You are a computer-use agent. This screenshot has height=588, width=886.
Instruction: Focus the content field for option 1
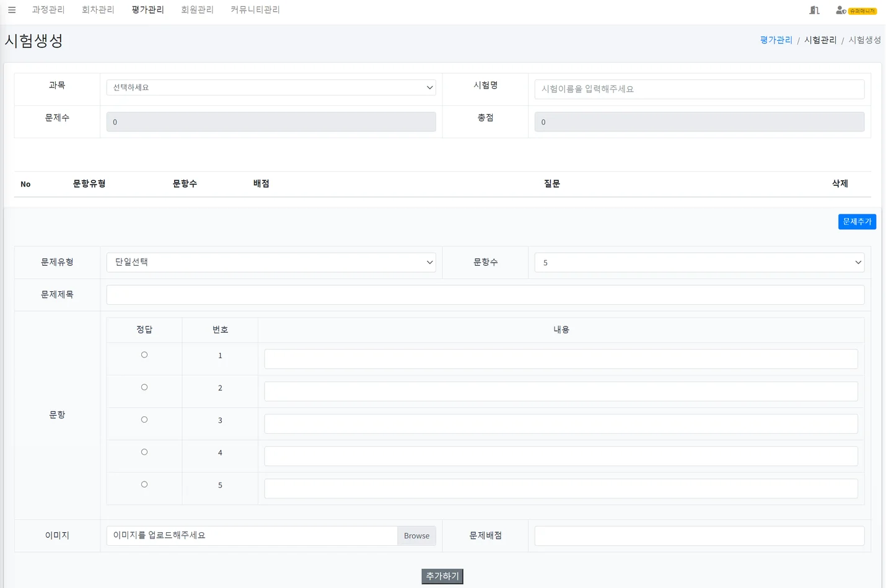point(561,359)
